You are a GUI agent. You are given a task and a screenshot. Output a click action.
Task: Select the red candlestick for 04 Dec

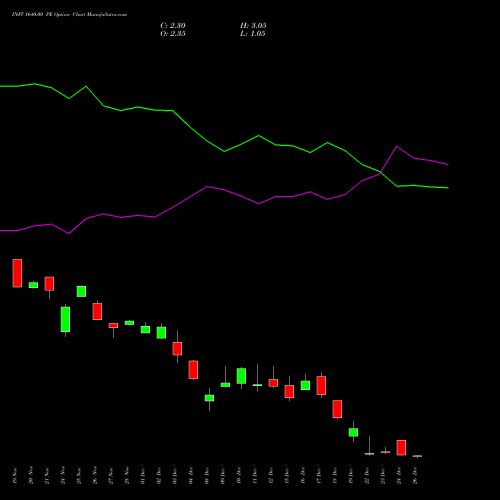pos(193,370)
